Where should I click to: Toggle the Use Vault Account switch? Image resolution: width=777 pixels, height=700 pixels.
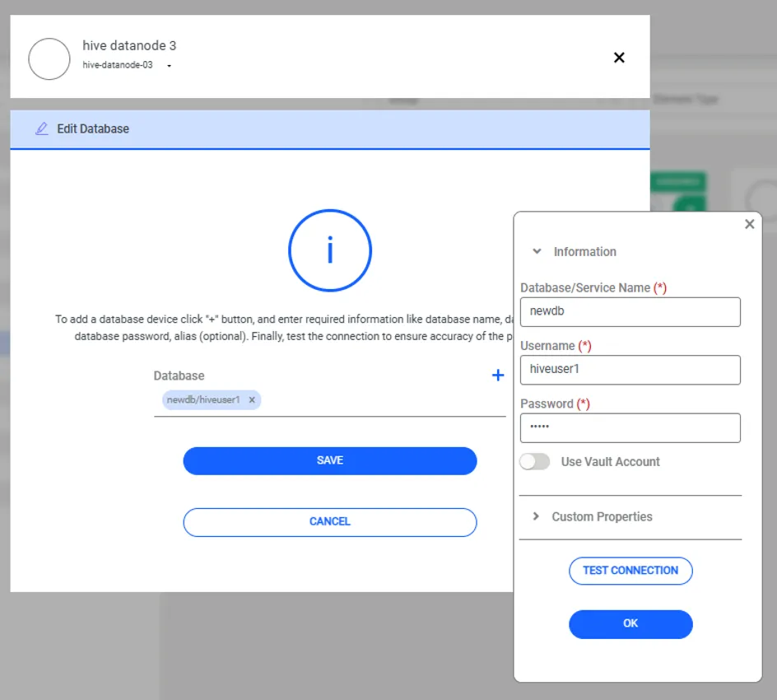point(535,461)
